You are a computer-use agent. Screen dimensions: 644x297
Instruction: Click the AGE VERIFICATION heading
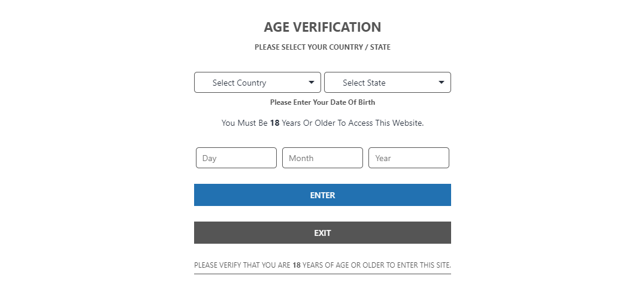pos(322,27)
